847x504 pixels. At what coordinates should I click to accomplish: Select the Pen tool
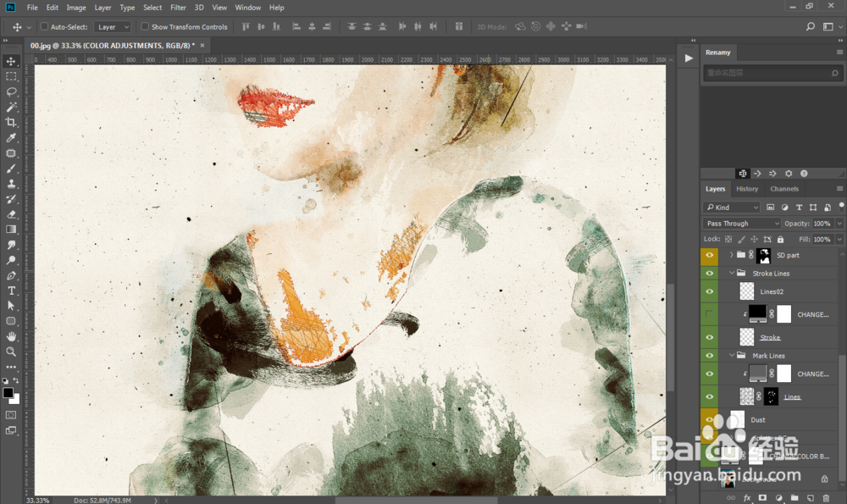point(11,275)
